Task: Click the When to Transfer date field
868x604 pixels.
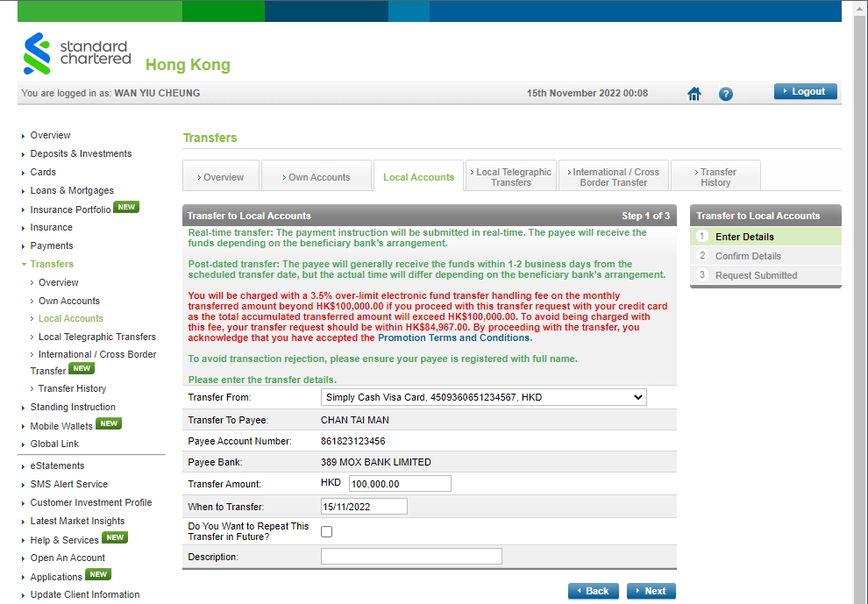Action: pos(364,506)
